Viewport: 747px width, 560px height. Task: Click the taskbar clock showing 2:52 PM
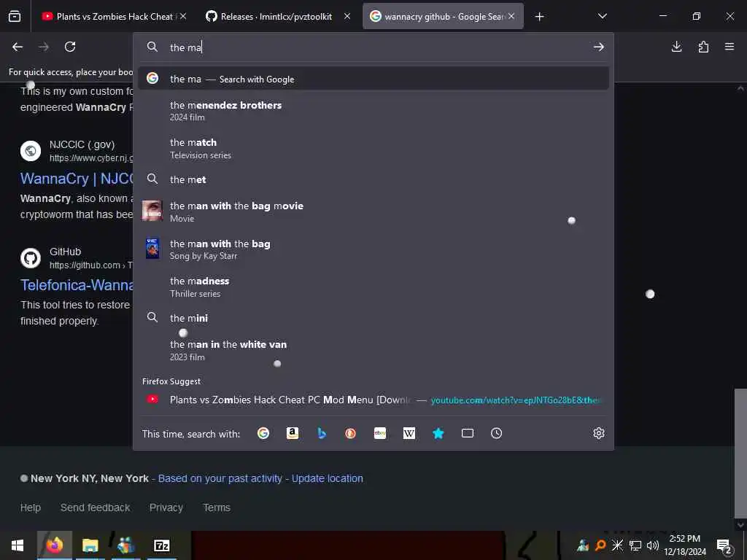pyautogui.click(x=684, y=545)
